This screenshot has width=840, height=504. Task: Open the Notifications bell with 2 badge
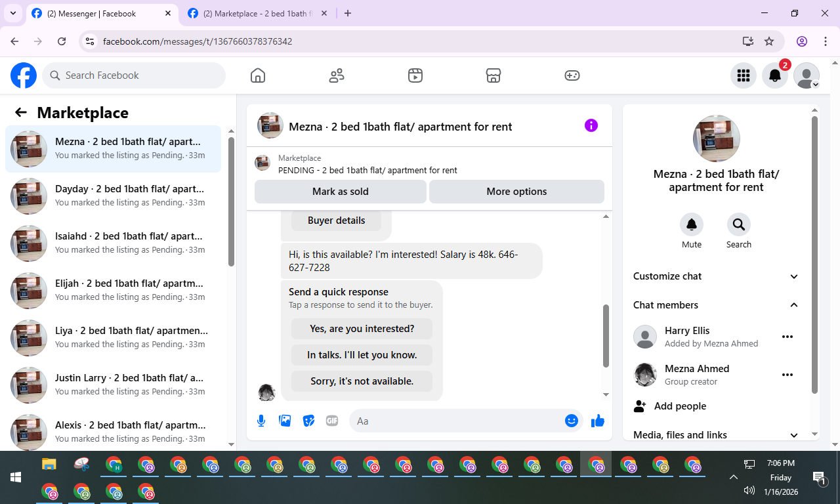[x=775, y=75]
